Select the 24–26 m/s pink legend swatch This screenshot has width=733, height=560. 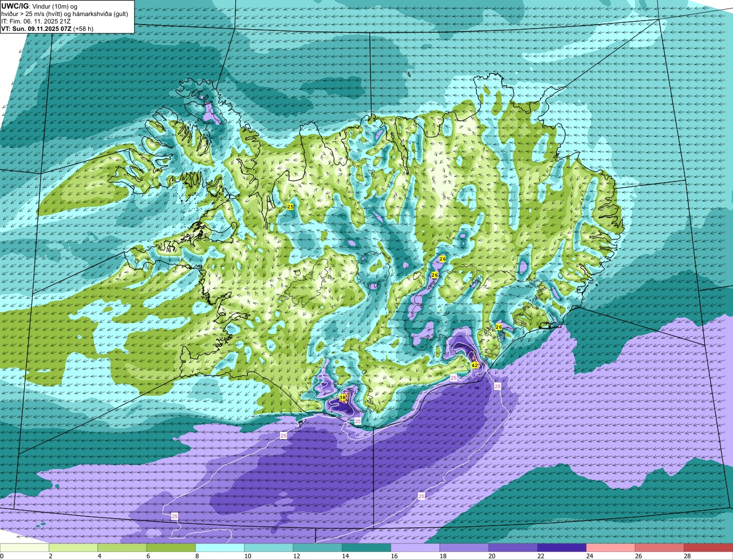(x=611, y=548)
